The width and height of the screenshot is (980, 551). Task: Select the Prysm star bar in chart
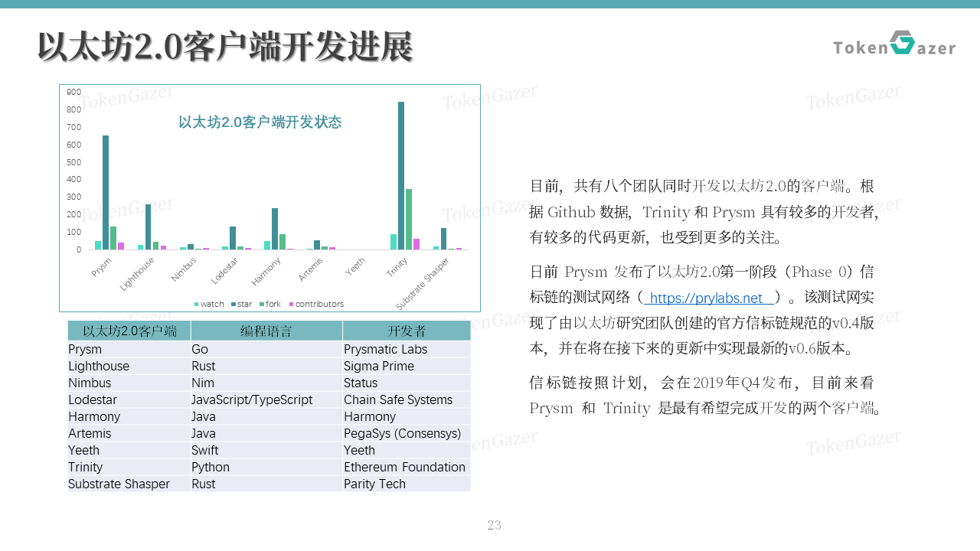click(x=106, y=192)
